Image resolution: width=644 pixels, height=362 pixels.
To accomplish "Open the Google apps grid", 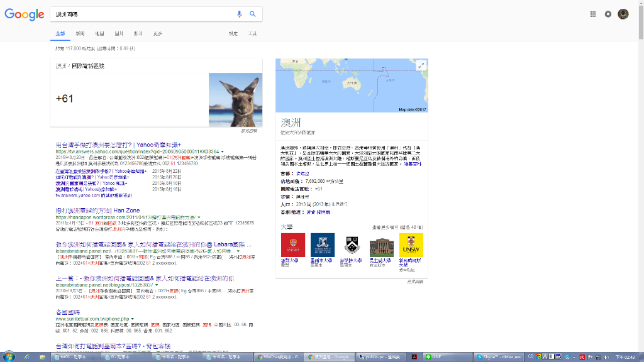I will tap(592, 14).
